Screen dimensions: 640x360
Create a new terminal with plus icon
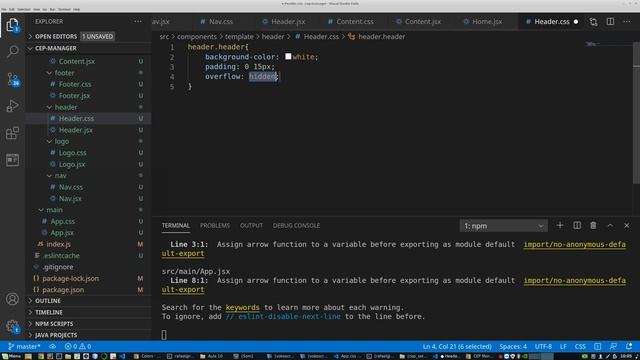(x=560, y=225)
